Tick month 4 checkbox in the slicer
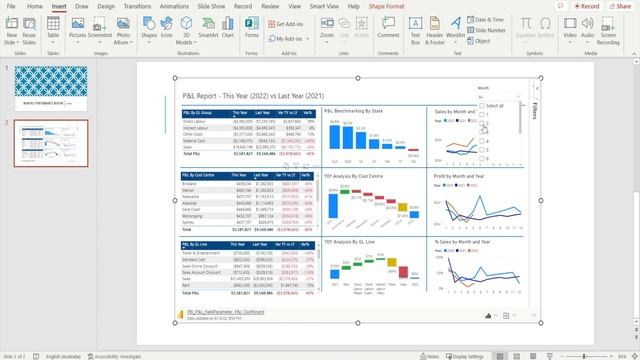The height and width of the screenshot is (360, 640). click(x=482, y=141)
